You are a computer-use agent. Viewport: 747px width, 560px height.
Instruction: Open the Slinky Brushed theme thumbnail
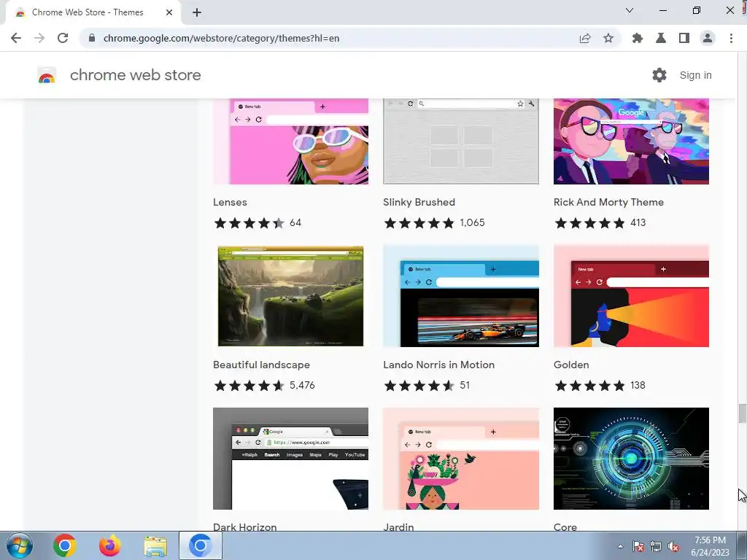tap(461, 141)
